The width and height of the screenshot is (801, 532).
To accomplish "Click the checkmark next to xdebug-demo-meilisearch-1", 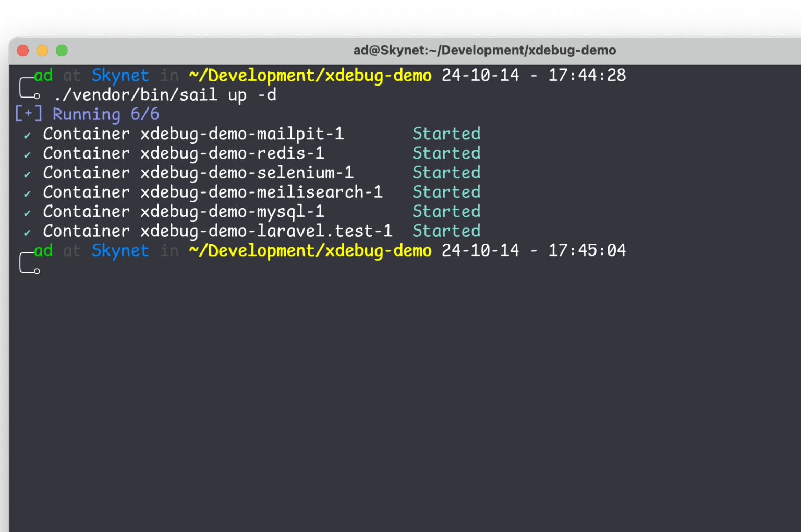I will pos(27,192).
